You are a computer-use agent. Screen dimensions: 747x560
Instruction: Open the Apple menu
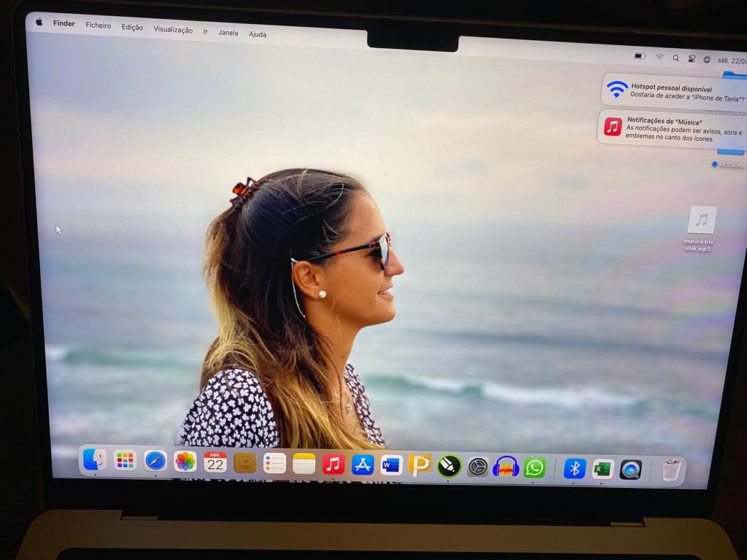pyautogui.click(x=39, y=21)
